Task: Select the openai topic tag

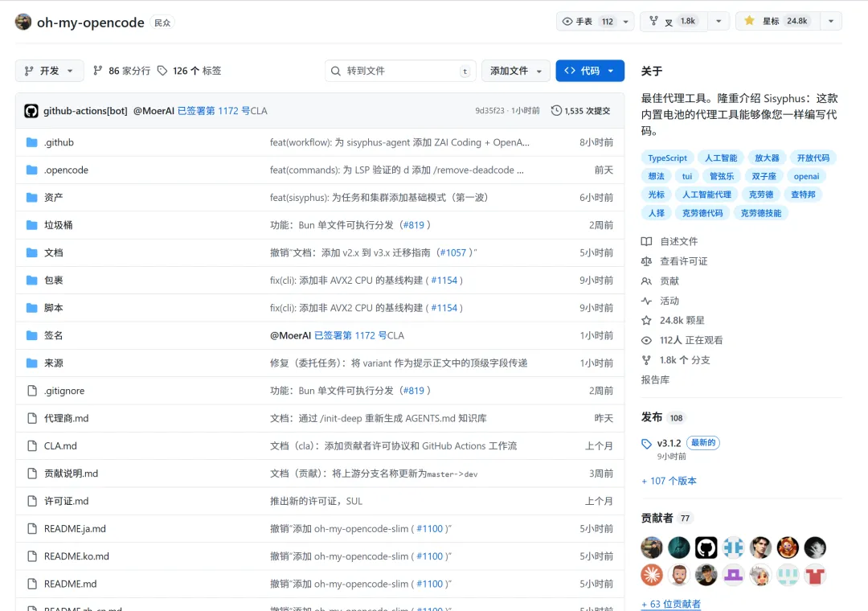Action: coord(806,176)
